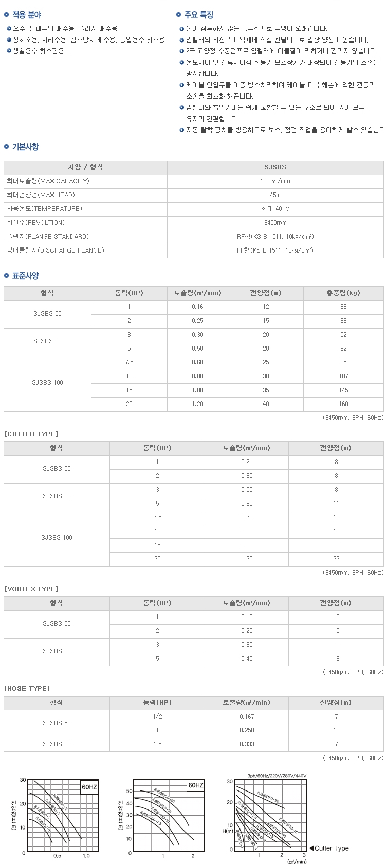Click the bullet icon beside 주요 특징 heading
Screen dimensions: 387x868
click(x=179, y=15)
